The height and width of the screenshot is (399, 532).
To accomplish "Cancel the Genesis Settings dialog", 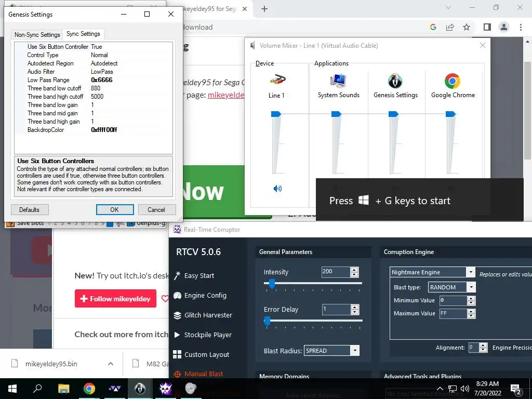I will click(x=156, y=210).
